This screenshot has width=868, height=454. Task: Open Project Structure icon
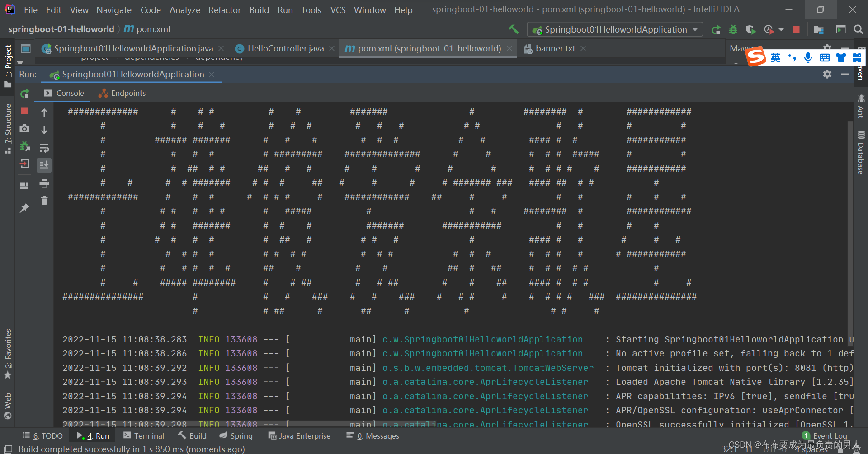pyautogui.click(x=819, y=30)
